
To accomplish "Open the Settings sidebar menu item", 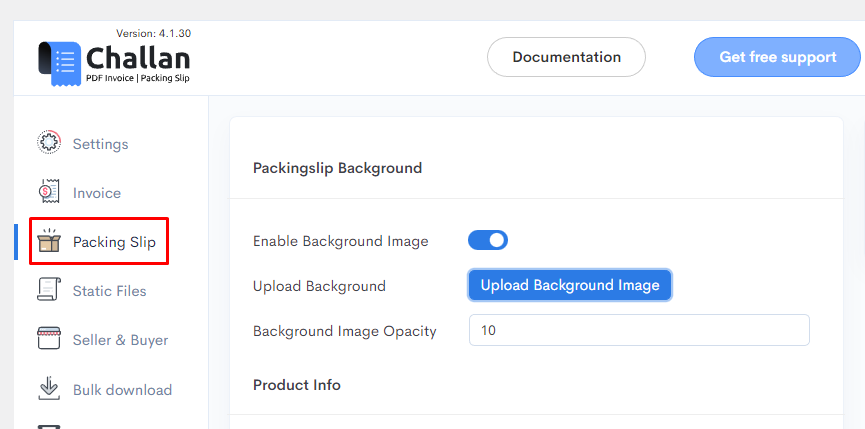I will (x=100, y=144).
